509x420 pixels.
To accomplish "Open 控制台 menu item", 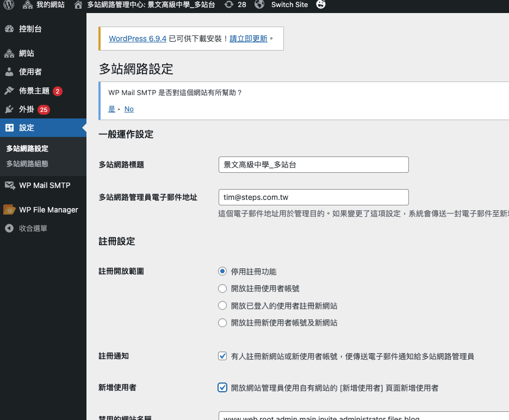I will coord(30,29).
